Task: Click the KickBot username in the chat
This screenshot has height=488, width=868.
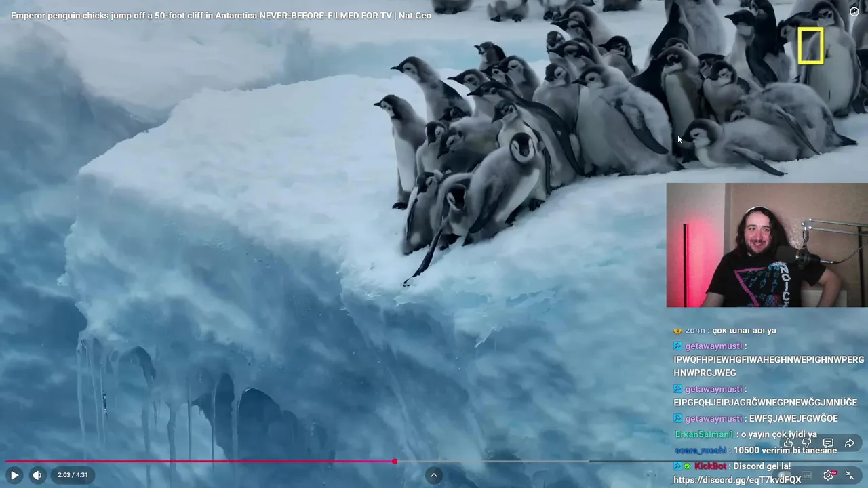Action: click(x=710, y=466)
